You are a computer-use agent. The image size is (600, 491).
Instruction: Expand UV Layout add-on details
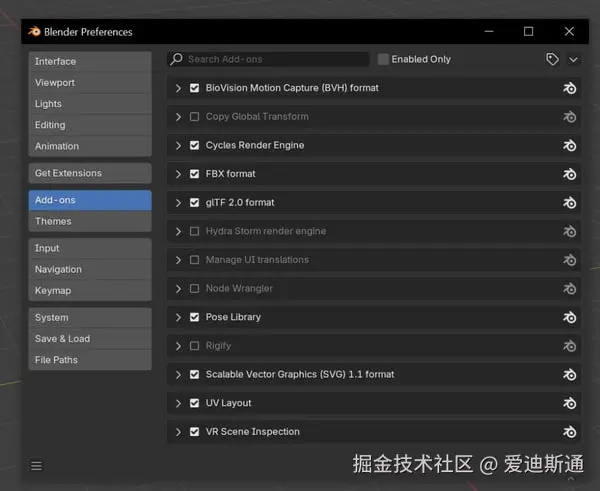(x=178, y=403)
